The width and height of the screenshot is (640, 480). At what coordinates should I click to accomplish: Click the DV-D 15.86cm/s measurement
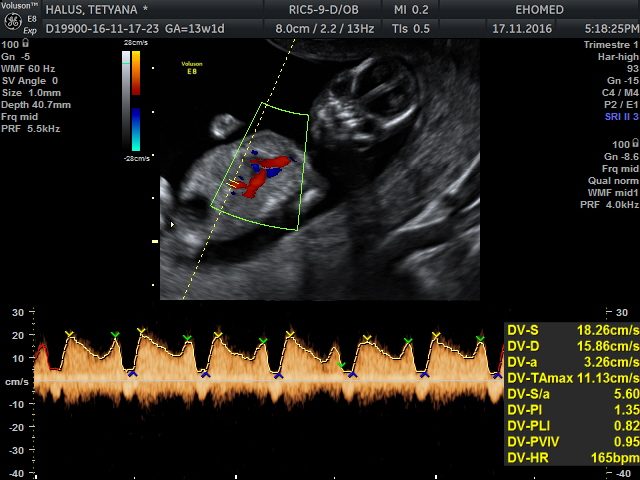coord(573,346)
